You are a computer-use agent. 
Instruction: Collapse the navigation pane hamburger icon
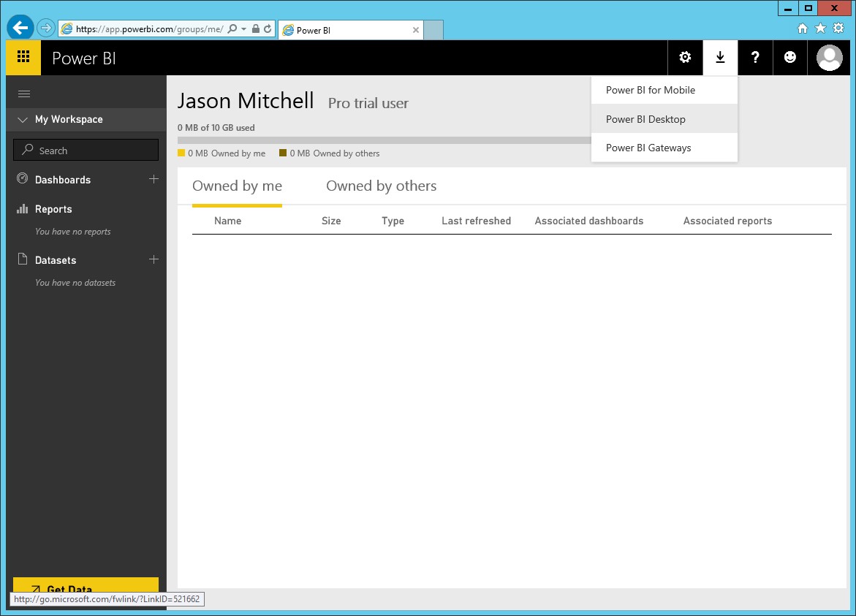[24, 94]
